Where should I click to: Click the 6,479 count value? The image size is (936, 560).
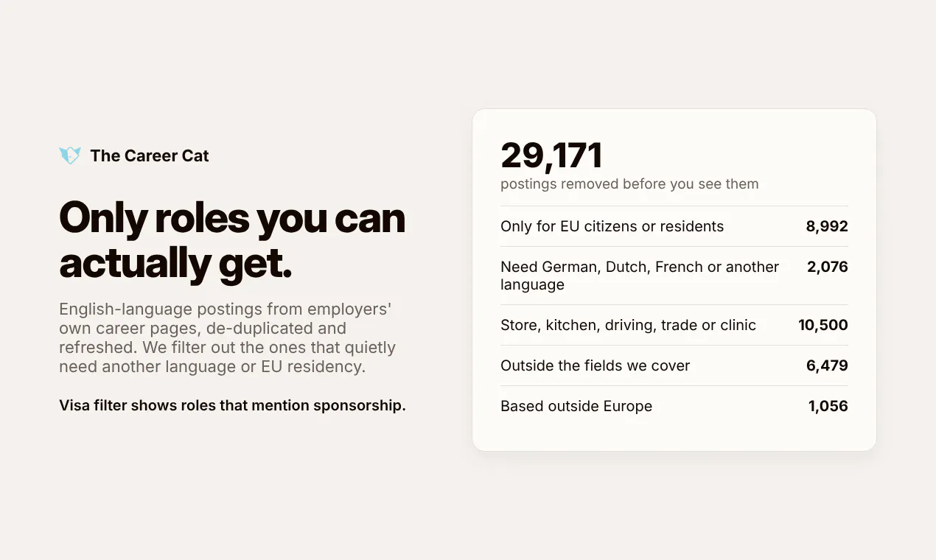click(x=827, y=365)
